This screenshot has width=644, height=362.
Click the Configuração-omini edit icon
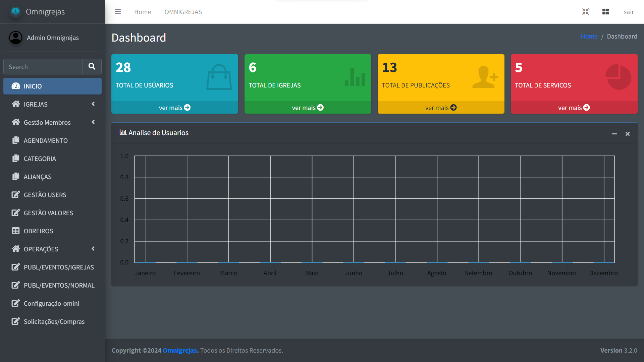click(16, 303)
